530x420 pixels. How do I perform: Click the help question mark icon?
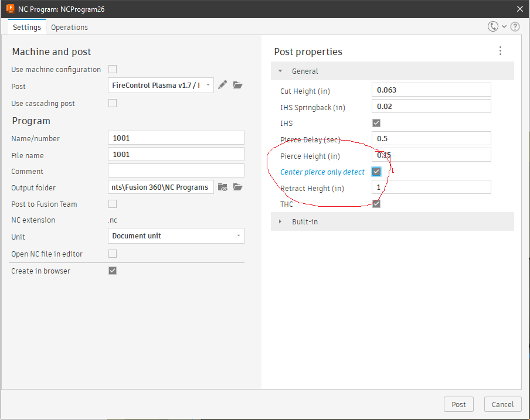point(515,27)
